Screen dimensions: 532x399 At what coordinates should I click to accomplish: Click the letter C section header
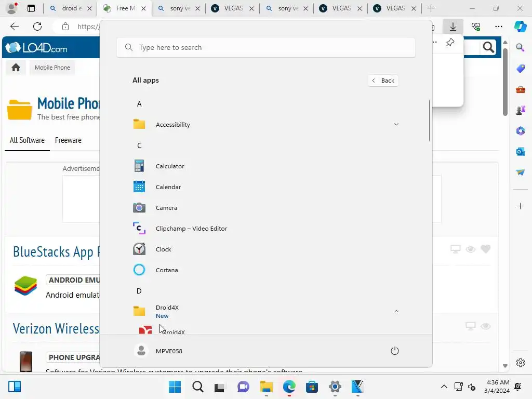tap(139, 145)
